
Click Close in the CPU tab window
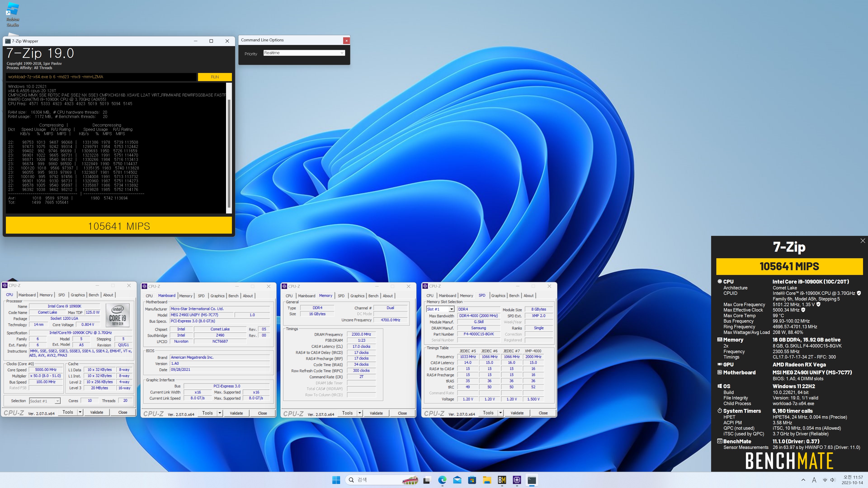(x=123, y=412)
